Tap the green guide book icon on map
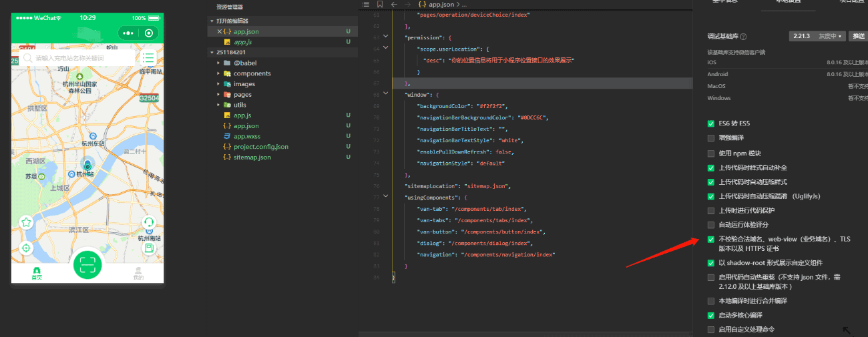 pos(149,248)
